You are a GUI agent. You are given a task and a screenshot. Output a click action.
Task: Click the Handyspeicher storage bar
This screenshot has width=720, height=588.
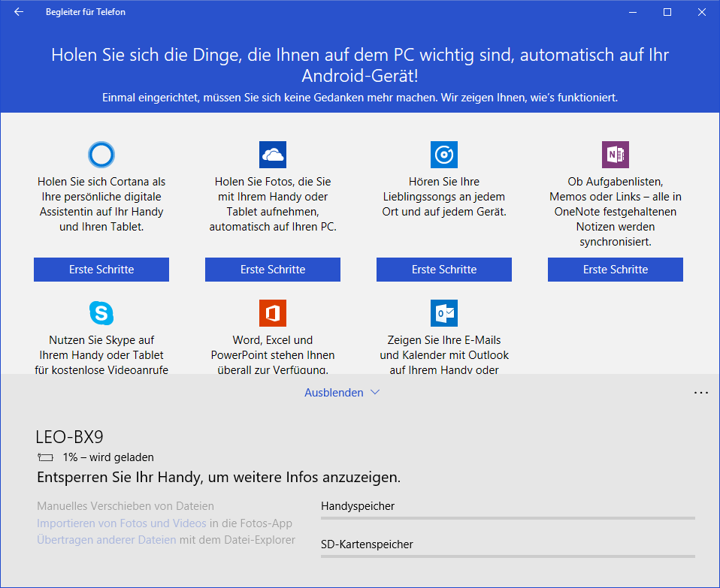point(508,518)
